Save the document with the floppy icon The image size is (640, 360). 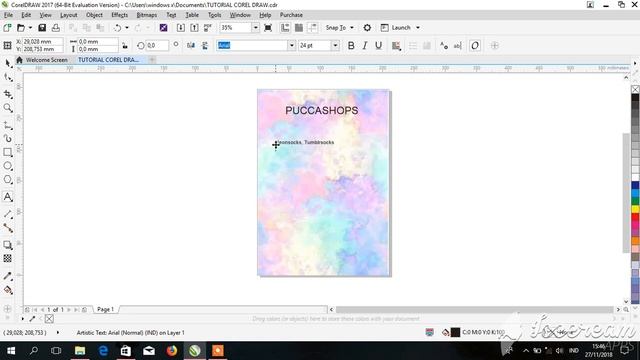(42, 28)
